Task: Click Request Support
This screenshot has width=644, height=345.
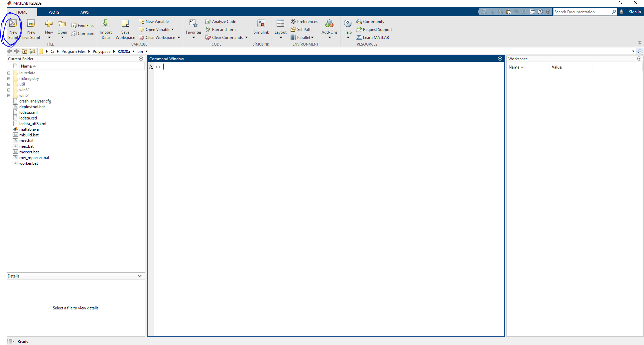Action: pos(374,29)
